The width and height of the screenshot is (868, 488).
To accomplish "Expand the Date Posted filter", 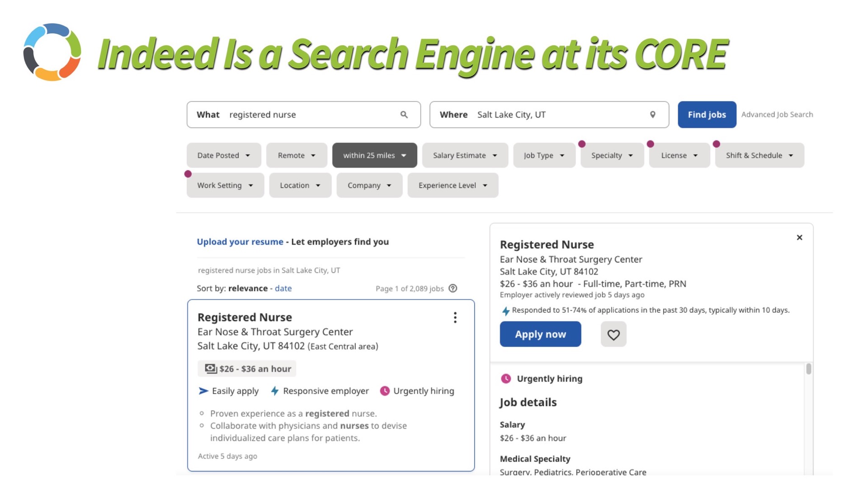I will click(x=224, y=155).
